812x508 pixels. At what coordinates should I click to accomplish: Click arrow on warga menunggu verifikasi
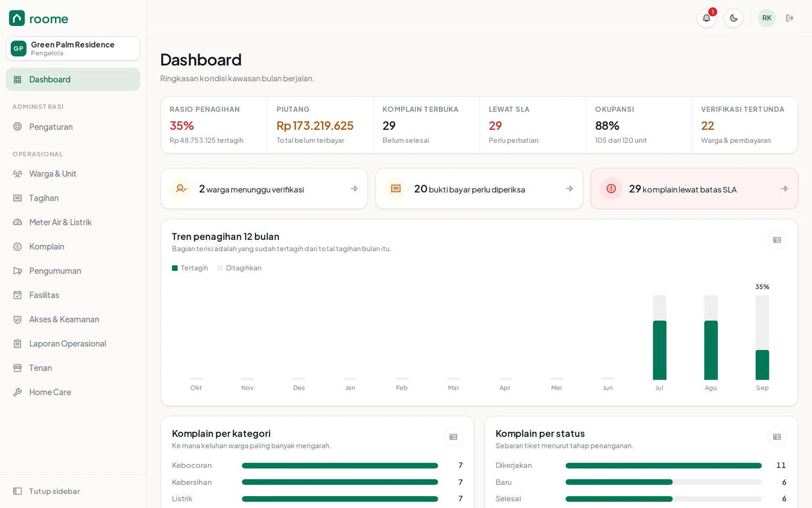tap(354, 188)
